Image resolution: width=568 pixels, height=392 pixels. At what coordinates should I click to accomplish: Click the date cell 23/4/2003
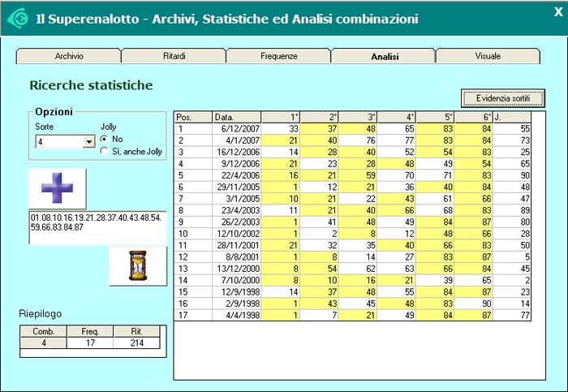(x=237, y=210)
